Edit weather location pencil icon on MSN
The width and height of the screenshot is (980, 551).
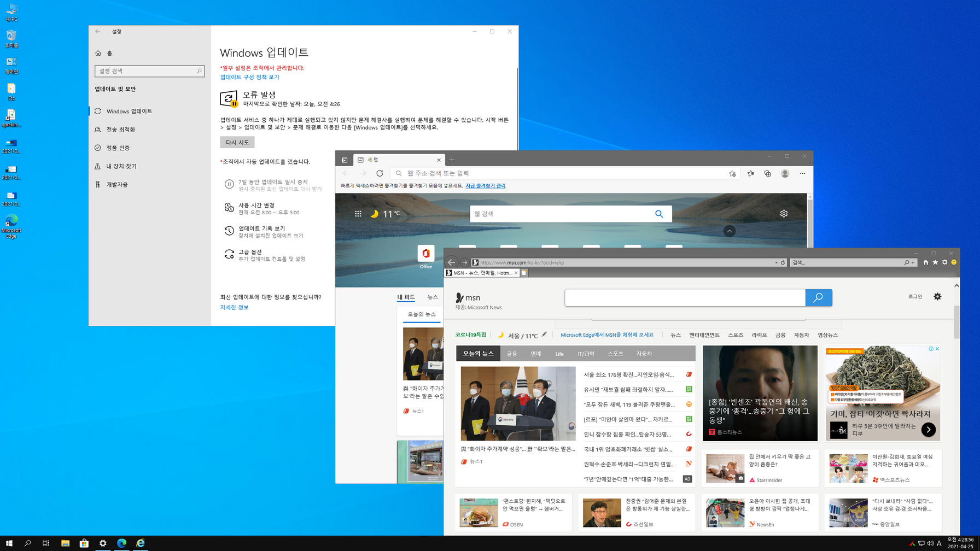pos(544,335)
